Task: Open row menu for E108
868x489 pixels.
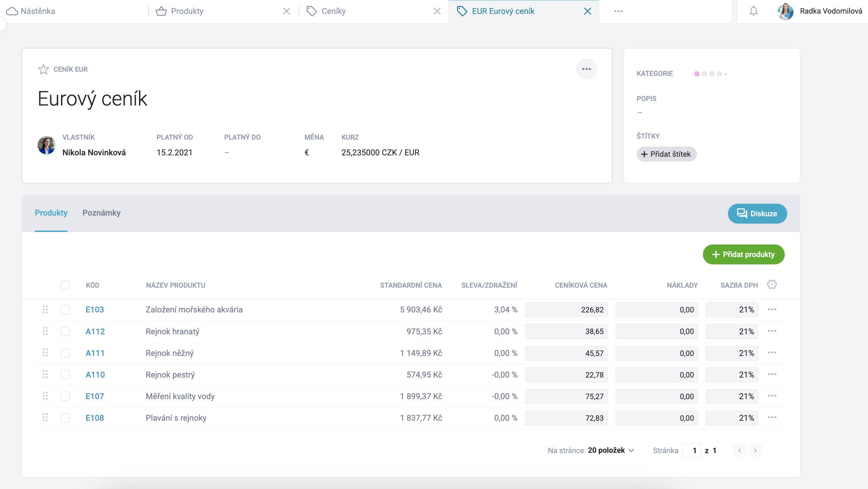Action: tap(772, 417)
